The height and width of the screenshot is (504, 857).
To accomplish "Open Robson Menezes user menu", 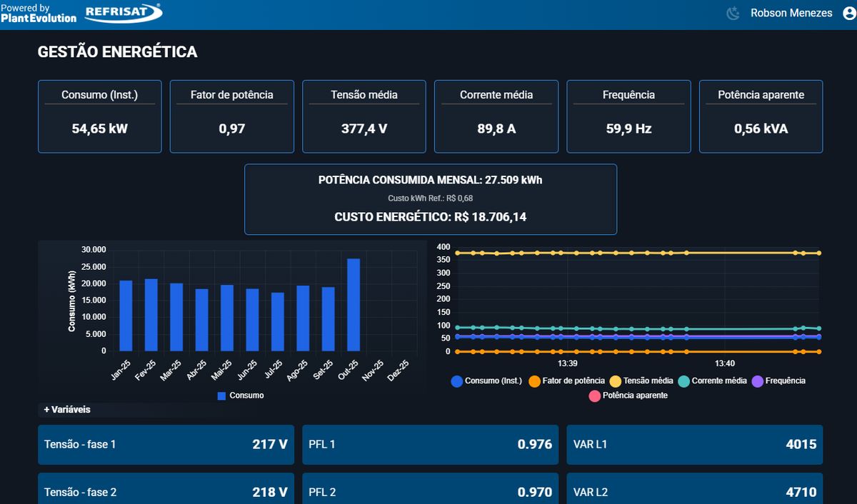I will 791,13.
